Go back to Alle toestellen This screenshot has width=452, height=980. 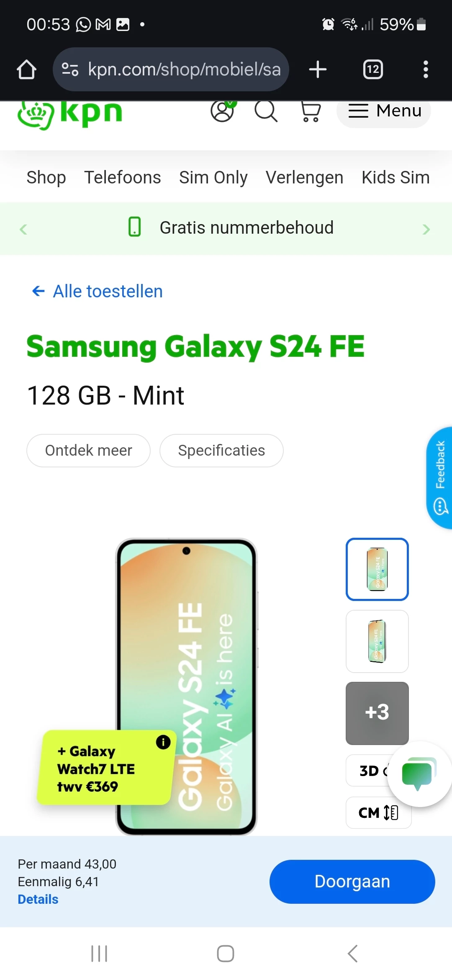[97, 291]
